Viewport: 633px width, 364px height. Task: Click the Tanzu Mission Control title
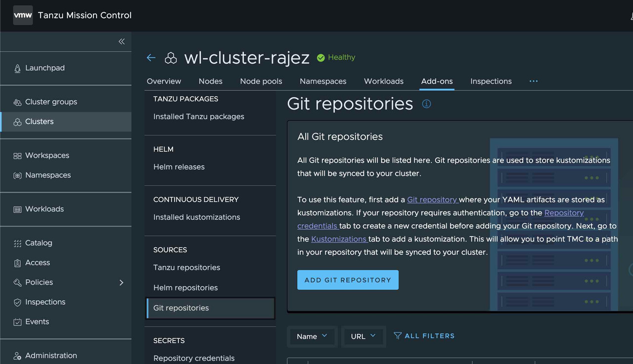point(85,15)
